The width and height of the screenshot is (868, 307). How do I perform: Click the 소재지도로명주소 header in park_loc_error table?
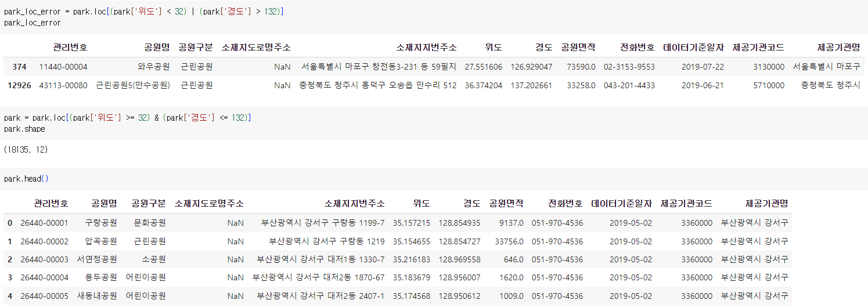(256, 48)
